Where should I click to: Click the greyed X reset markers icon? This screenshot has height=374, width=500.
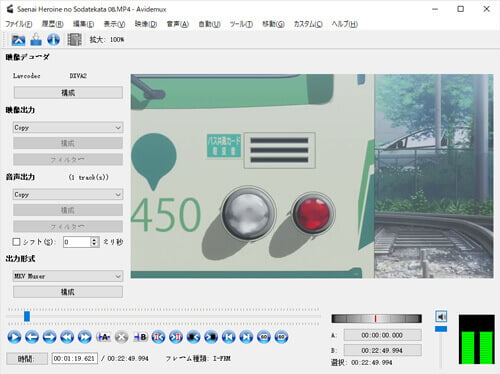(x=121, y=337)
